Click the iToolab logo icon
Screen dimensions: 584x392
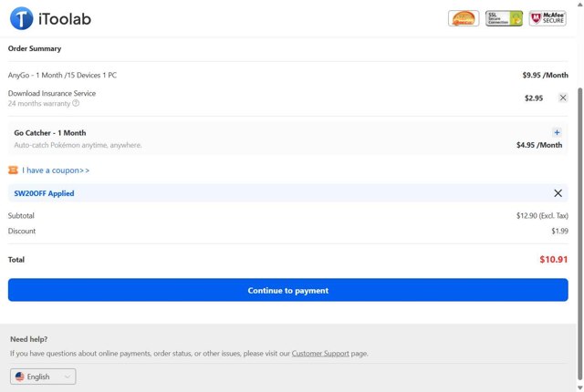click(21, 18)
